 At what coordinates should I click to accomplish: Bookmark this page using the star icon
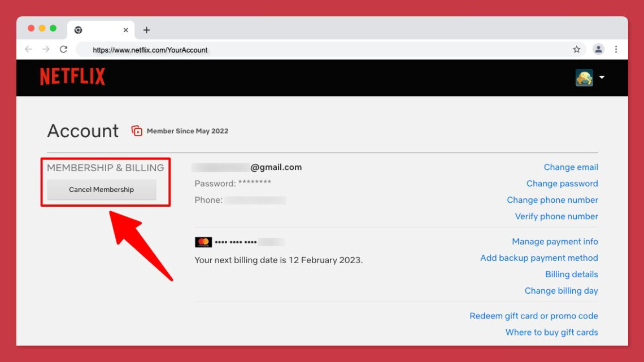577,50
